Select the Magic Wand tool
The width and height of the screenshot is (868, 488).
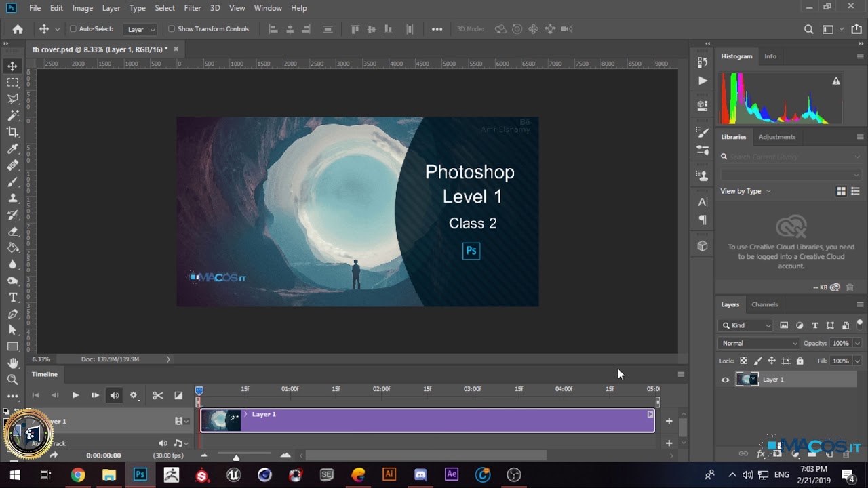pyautogui.click(x=13, y=115)
